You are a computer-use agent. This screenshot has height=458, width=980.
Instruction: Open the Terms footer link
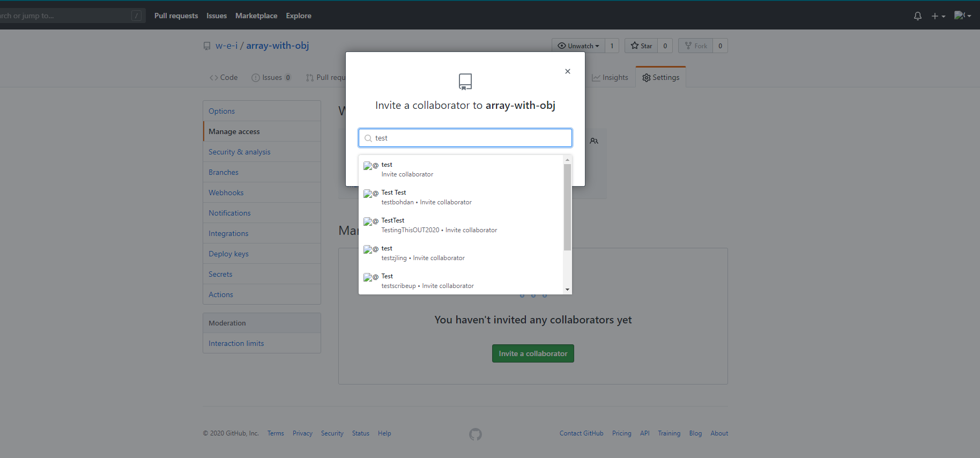pos(276,433)
